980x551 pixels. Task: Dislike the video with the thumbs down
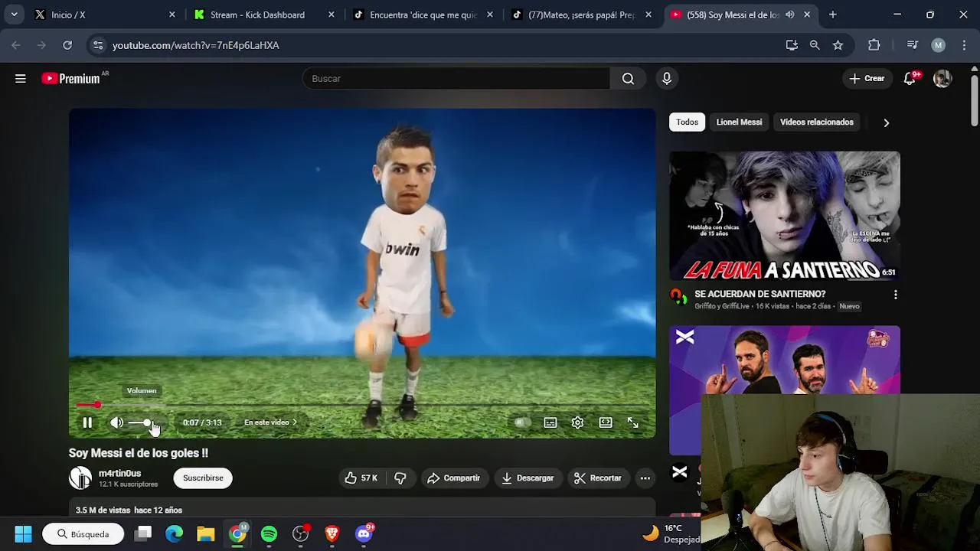coord(400,478)
